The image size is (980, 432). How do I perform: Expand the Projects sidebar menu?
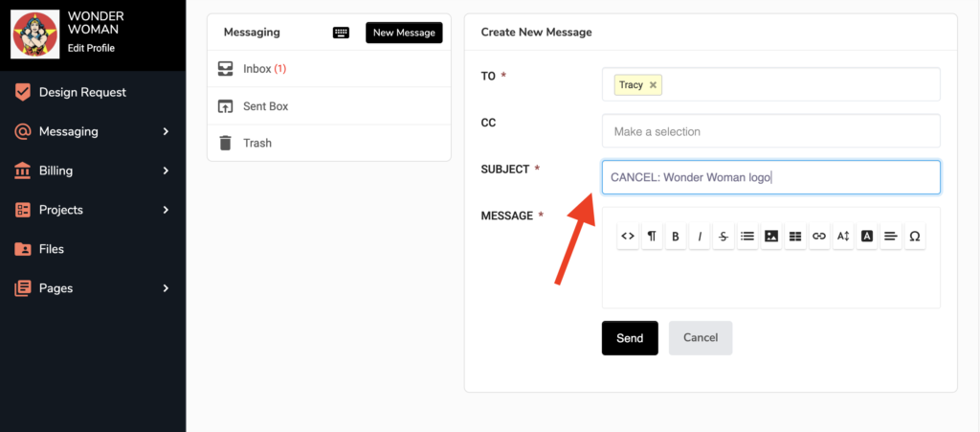166,210
